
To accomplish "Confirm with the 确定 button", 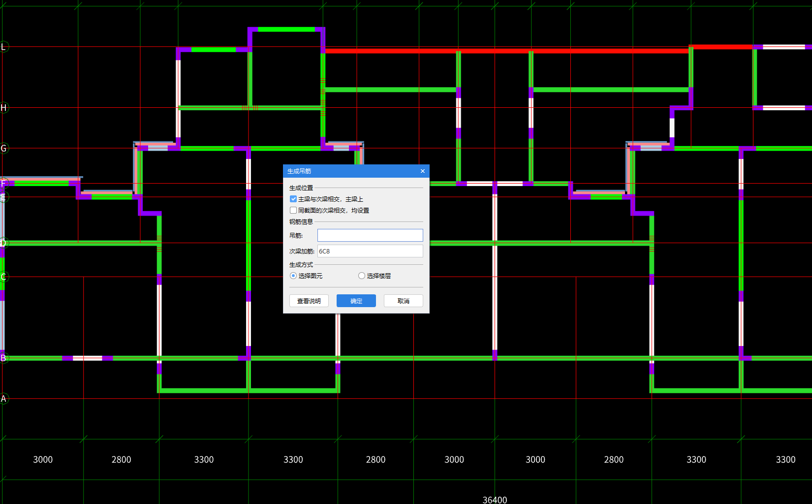I will 356,301.
